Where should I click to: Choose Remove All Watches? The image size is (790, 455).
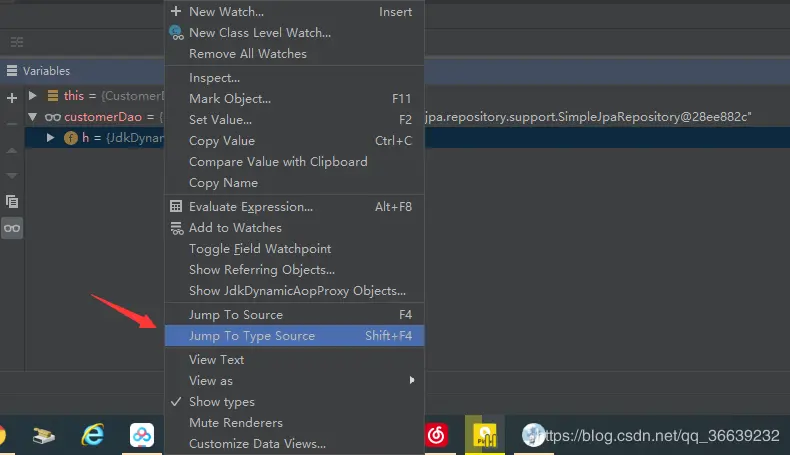(294, 54)
